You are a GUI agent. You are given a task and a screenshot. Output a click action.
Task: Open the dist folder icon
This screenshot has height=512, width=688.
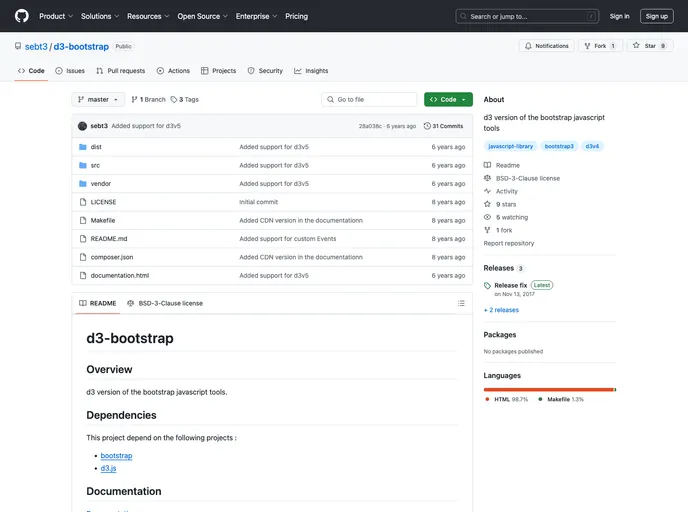tap(82, 147)
